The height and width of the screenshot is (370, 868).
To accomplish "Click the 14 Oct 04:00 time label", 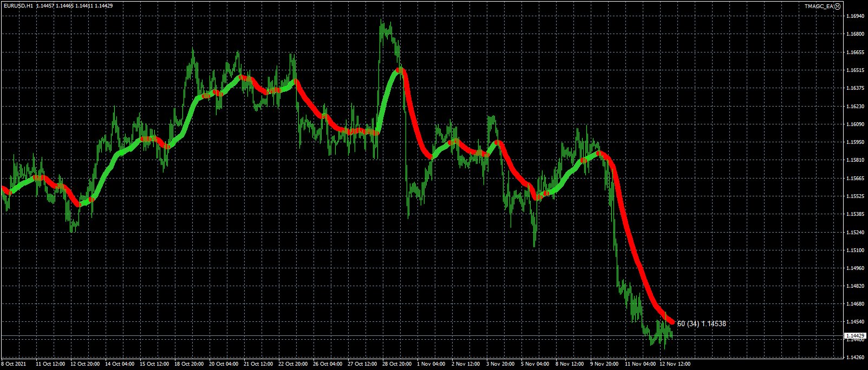I will (x=120, y=364).
